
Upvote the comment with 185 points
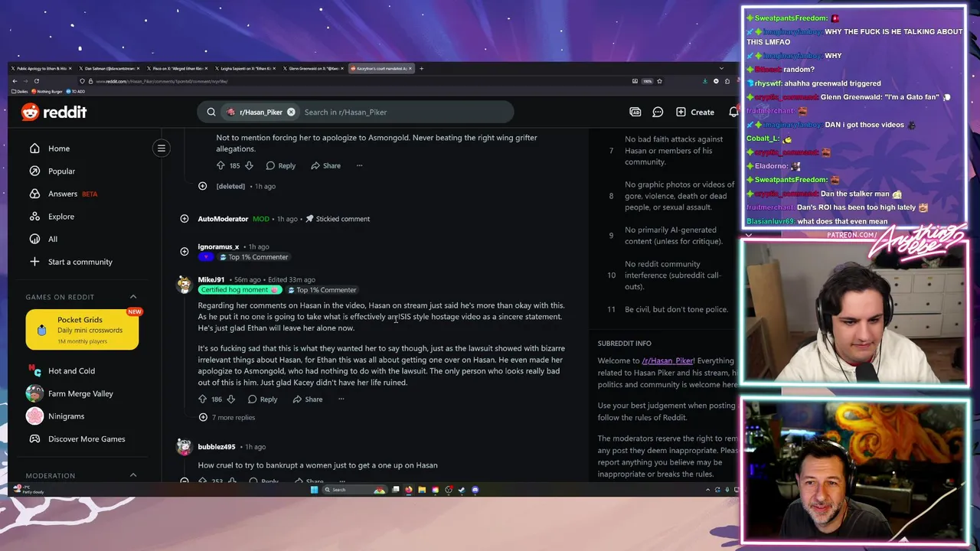[x=220, y=165]
